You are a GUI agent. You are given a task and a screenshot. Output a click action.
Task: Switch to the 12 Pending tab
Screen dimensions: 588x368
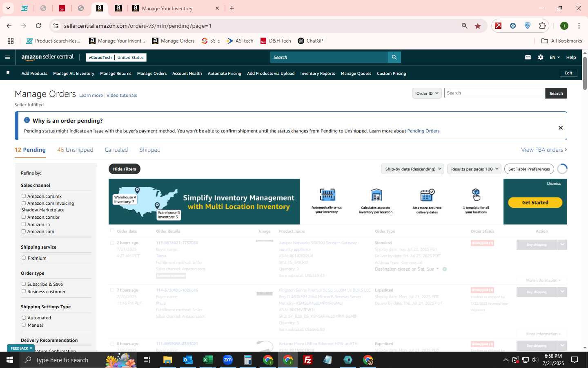[30, 150]
